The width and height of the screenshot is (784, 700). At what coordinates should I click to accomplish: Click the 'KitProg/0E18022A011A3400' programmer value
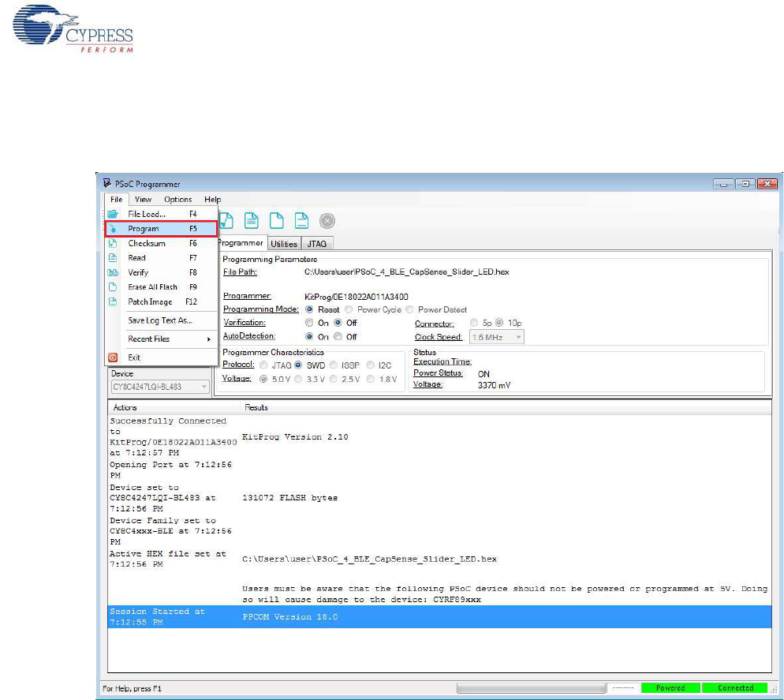356,297
